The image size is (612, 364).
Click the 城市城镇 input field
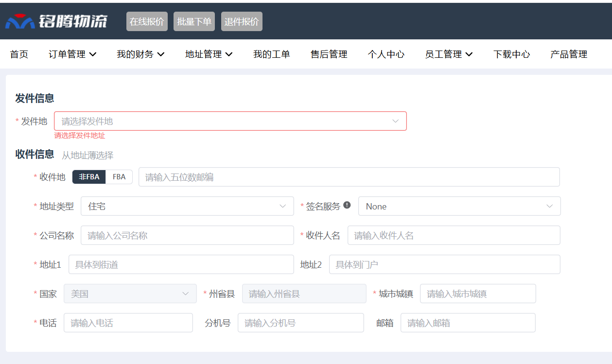click(x=478, y=294)
